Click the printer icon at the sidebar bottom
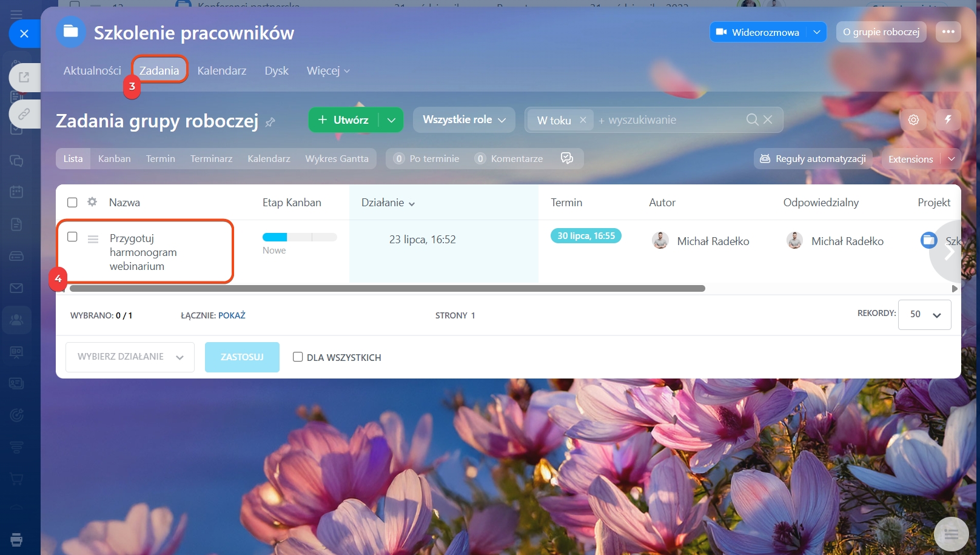 coord(16,539)
